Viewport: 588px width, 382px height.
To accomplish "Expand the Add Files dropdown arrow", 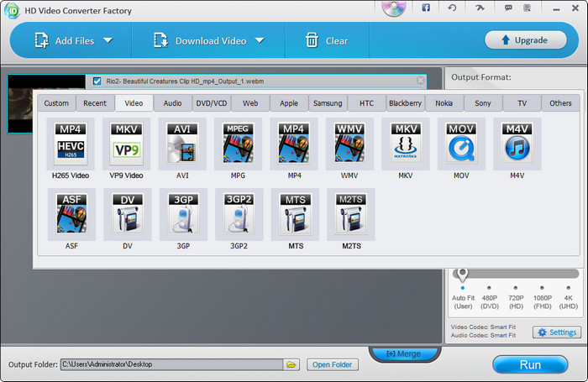I will point(108,40).
